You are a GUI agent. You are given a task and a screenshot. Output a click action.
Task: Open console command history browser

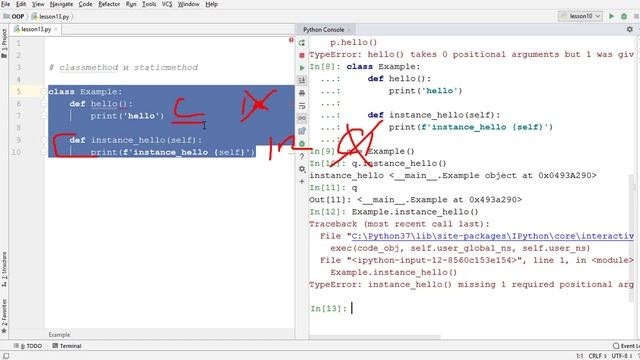302,131
